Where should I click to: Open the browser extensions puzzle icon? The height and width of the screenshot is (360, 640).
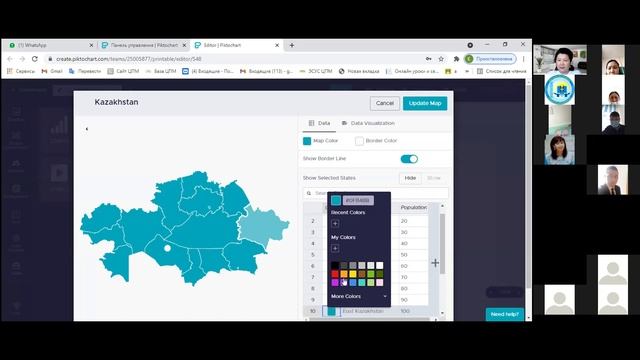click(x=456, y=59)
